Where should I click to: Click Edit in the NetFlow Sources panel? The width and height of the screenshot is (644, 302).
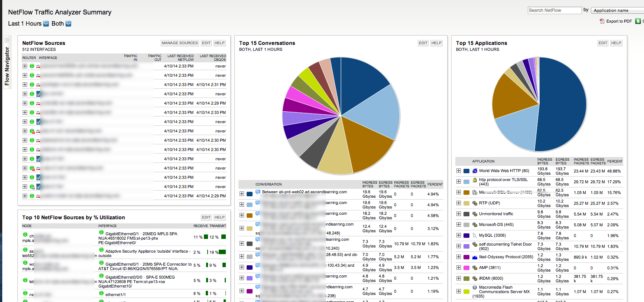coord(206,43)
